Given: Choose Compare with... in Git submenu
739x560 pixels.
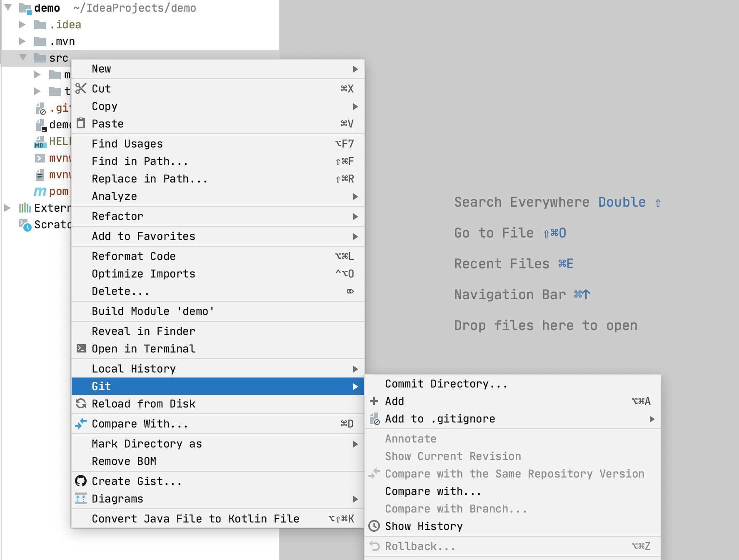Looking at the screenshot, I should [513, 491].
